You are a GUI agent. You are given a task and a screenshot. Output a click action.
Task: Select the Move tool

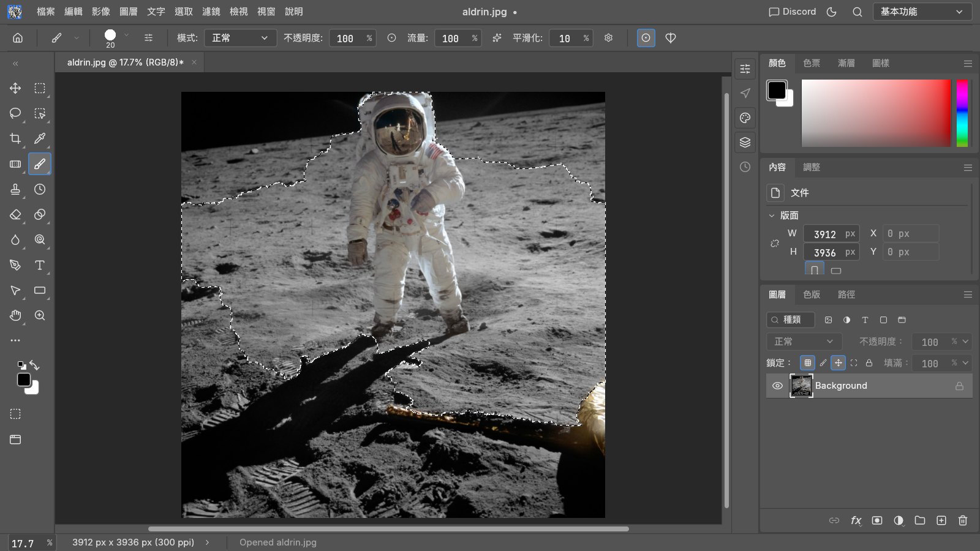coord(15,88)
